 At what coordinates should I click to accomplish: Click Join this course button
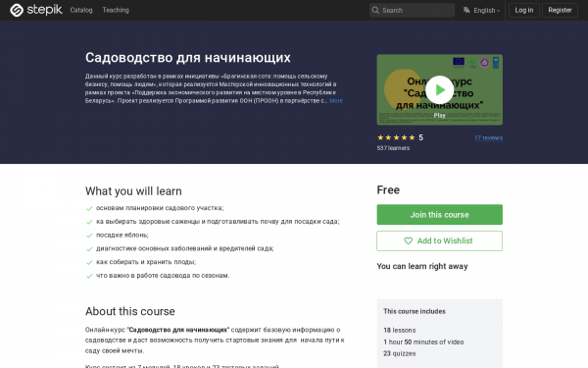click(439, 214)
